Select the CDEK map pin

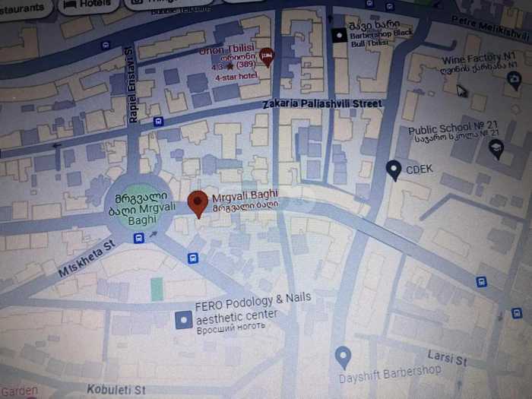(x=394, y=170)
